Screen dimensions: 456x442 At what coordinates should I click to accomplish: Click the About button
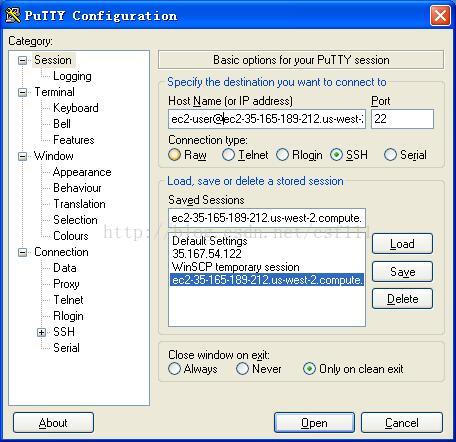pos(53,423)
